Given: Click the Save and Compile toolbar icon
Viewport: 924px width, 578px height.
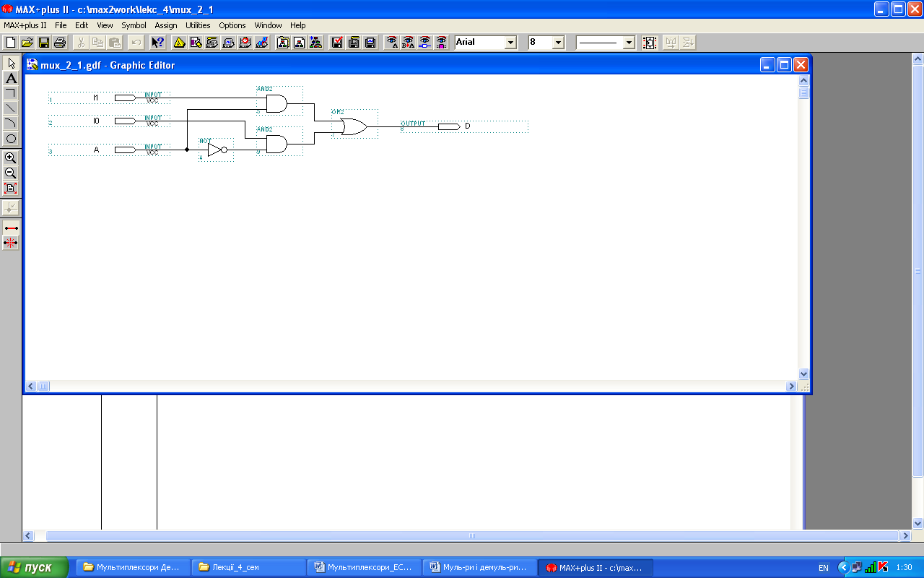Looking at the screenshot, I should 354,43.
